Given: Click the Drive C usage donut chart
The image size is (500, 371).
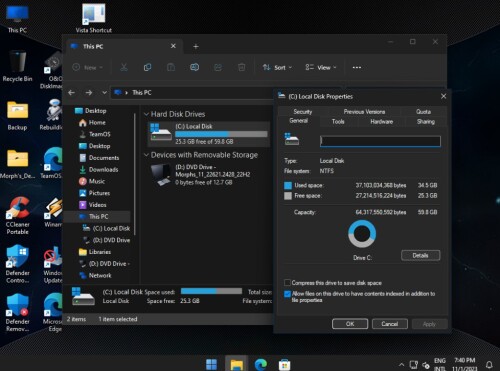Looking at the screenshot, I should (x=362, y=234).
